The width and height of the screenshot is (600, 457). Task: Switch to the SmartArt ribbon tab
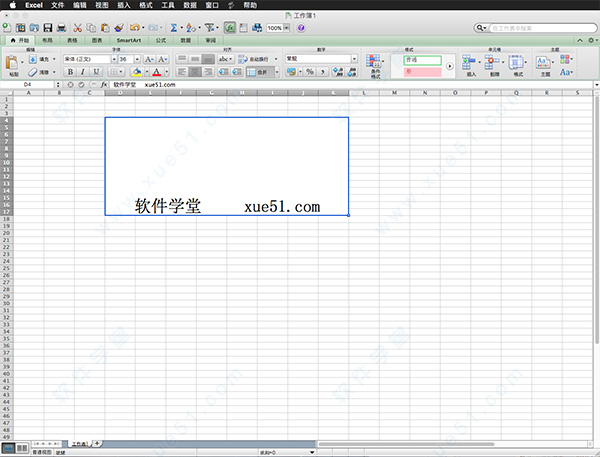(128, 40)
